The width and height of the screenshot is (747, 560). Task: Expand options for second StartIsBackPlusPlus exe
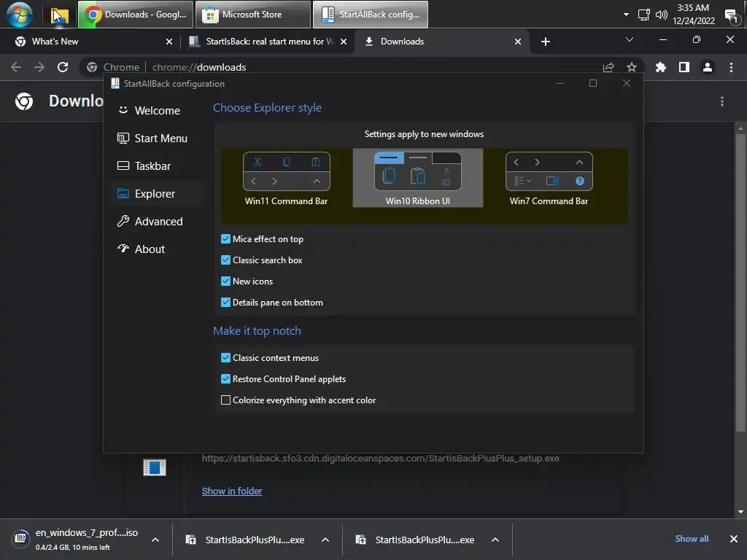[495, 540]
